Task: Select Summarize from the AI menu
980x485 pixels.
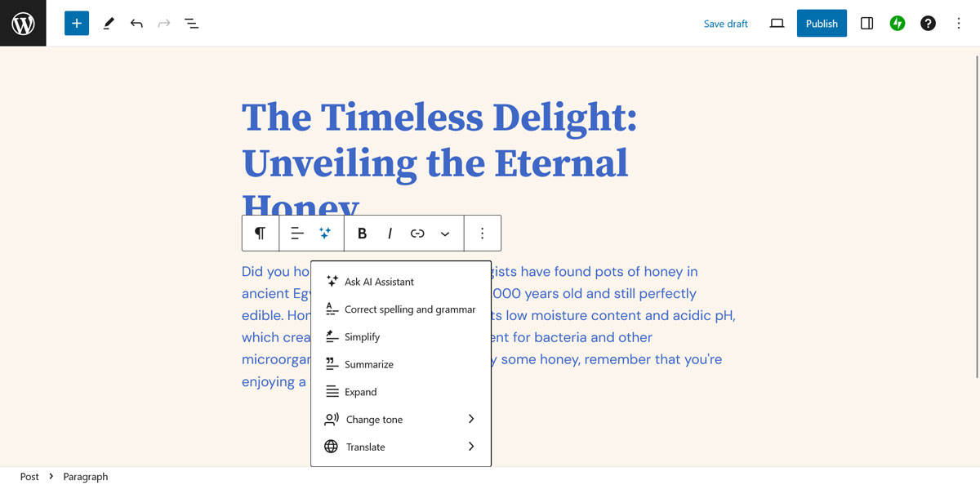Action: (368, 365)
